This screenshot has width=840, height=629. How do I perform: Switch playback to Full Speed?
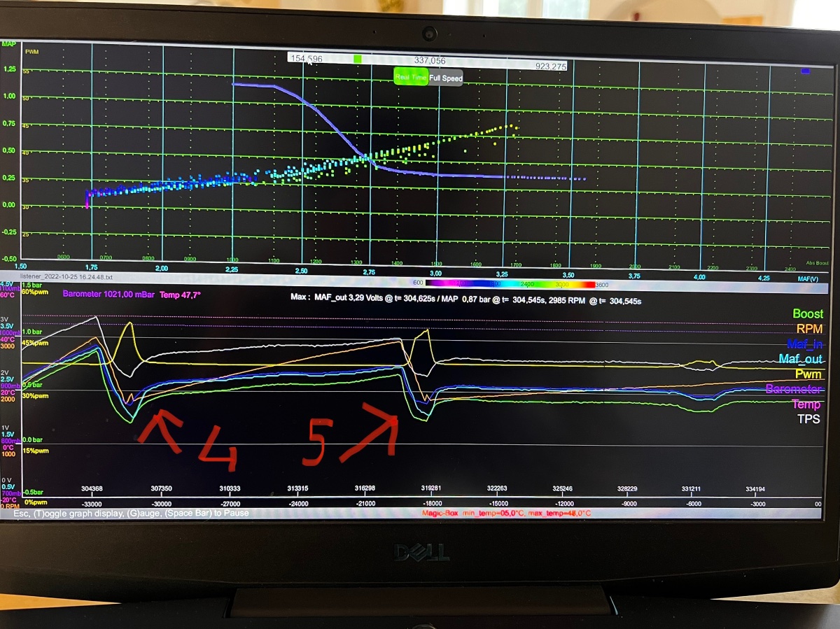tap(445, 78)
